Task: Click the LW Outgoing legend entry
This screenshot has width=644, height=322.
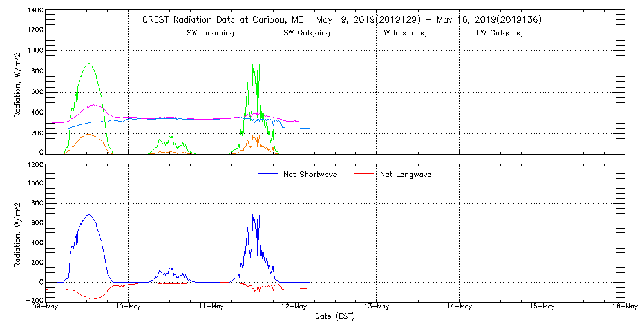Action: 499,33
